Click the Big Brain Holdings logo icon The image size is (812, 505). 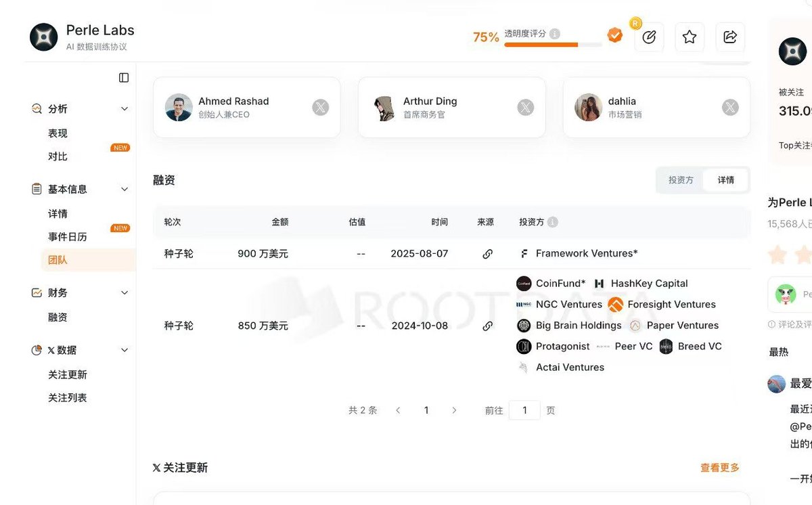coord(524,326)
